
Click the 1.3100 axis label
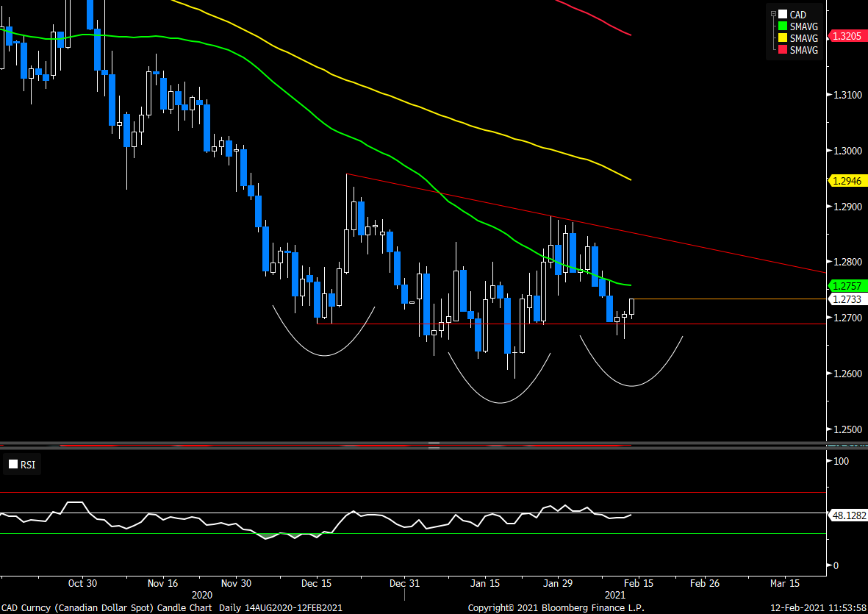pos(848,96)
